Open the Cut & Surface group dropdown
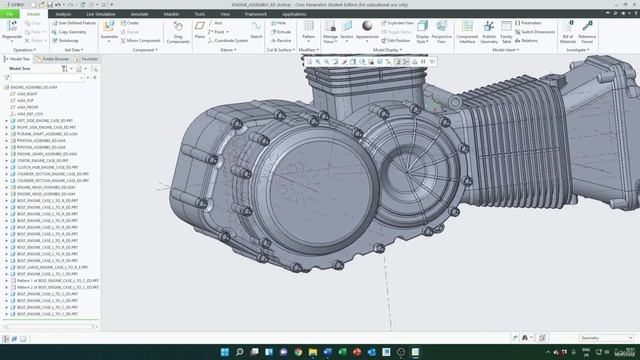The image size is (640, 360). [280, 50]
